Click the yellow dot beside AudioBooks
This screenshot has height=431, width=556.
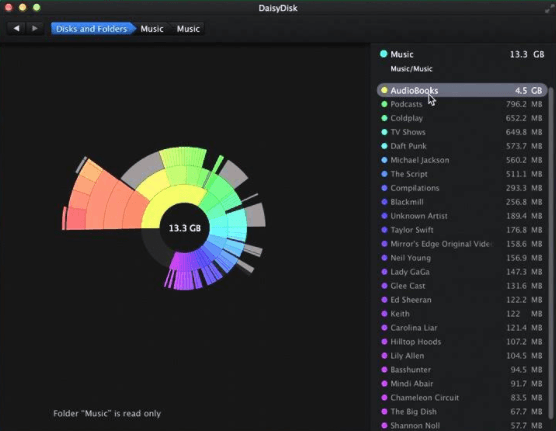[384, 90]
